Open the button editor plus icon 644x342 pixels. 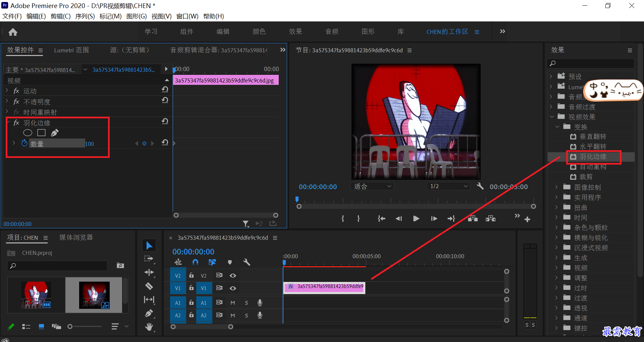[527, 219]
